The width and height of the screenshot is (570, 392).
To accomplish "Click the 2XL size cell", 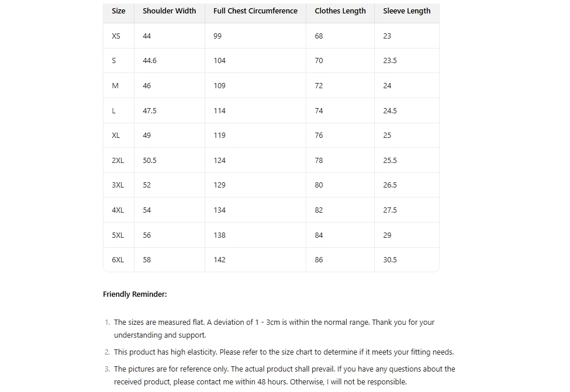I will tap(118, 161).
